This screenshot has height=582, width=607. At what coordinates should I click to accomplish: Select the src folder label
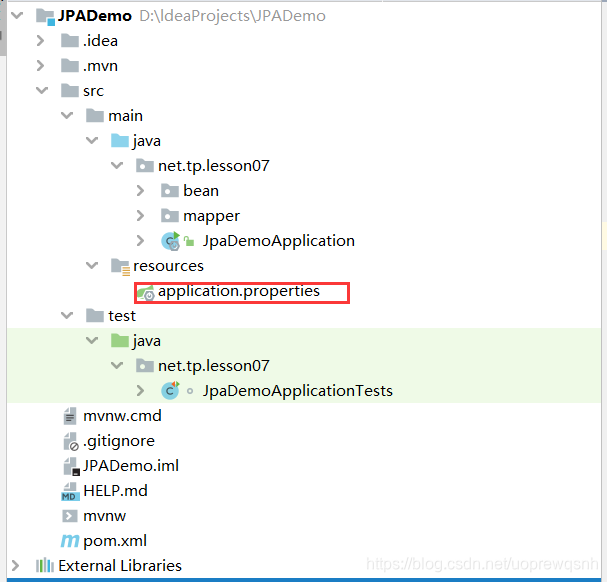click(93, 91)
